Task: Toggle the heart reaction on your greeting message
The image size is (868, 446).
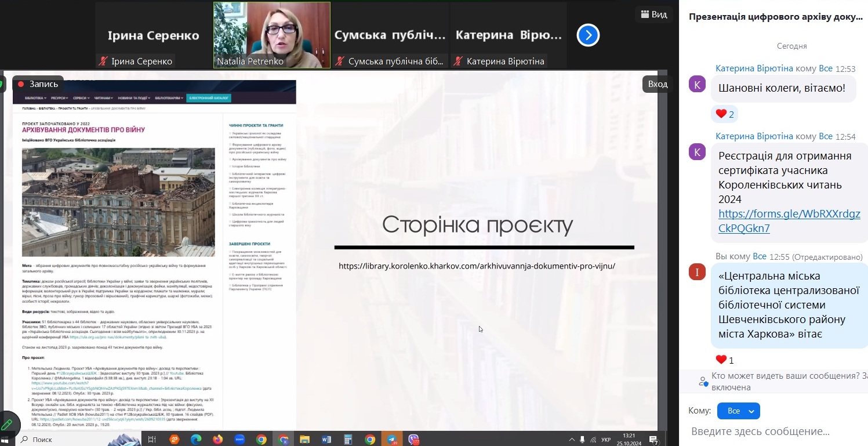Action: click(725, 360)
